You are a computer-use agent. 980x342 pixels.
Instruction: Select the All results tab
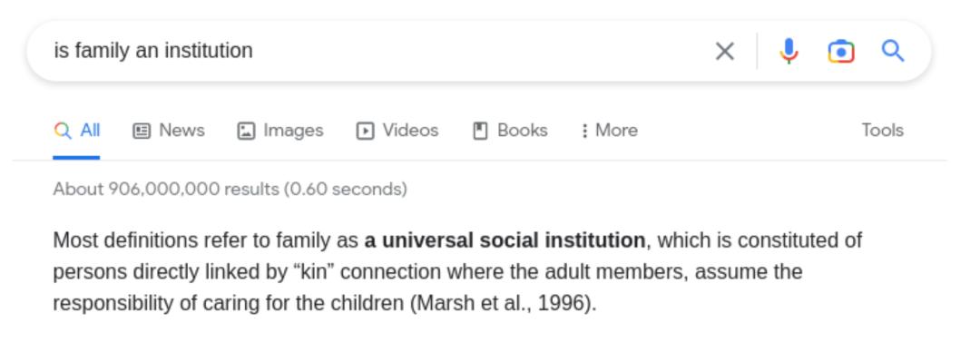(77, 131)
